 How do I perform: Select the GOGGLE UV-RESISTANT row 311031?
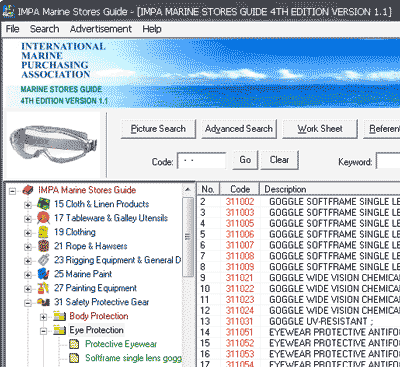pos(299,321)
